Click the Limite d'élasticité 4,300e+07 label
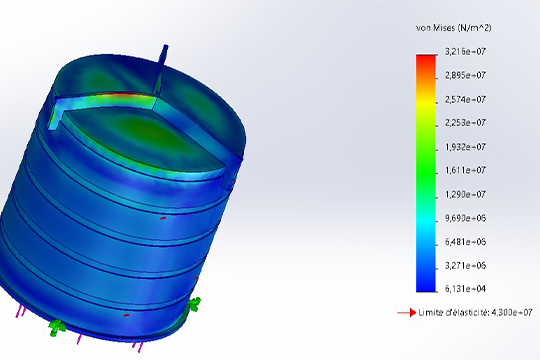Screen dimensions: 540x360 (475, 313)
